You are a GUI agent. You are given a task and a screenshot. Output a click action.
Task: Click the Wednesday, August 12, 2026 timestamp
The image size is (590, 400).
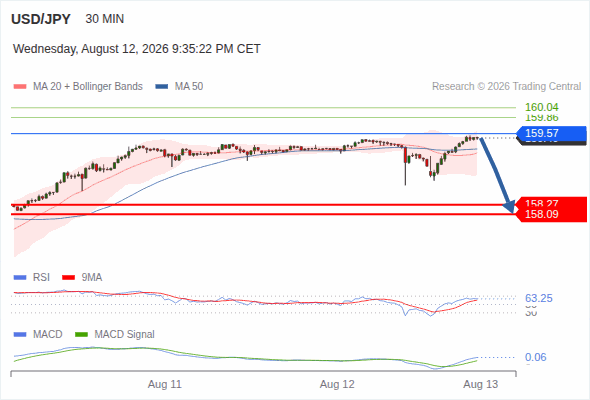click(137, 49)
